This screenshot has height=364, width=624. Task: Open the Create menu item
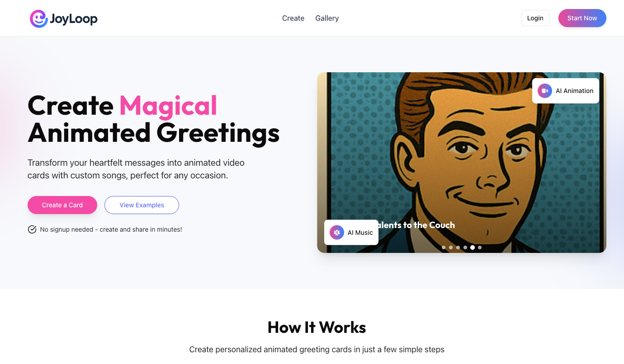293,18
